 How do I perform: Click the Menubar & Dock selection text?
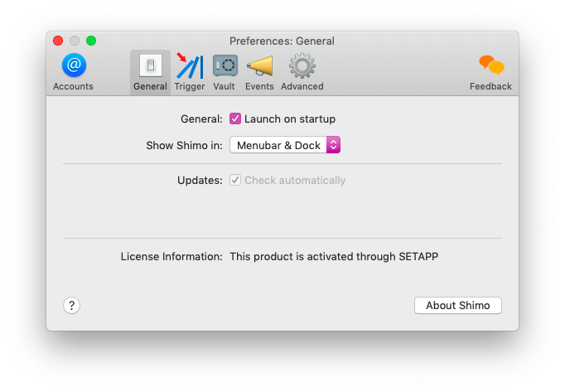pos(278,145)
